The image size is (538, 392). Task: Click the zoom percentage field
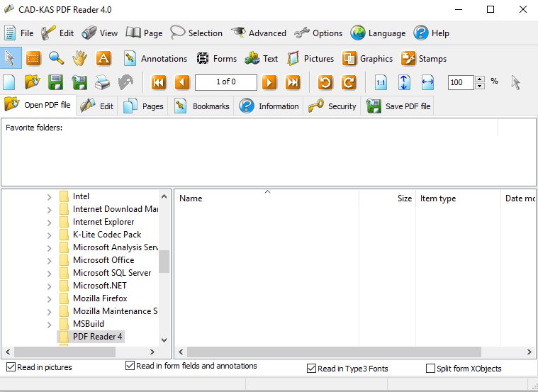tap(461, 82)
